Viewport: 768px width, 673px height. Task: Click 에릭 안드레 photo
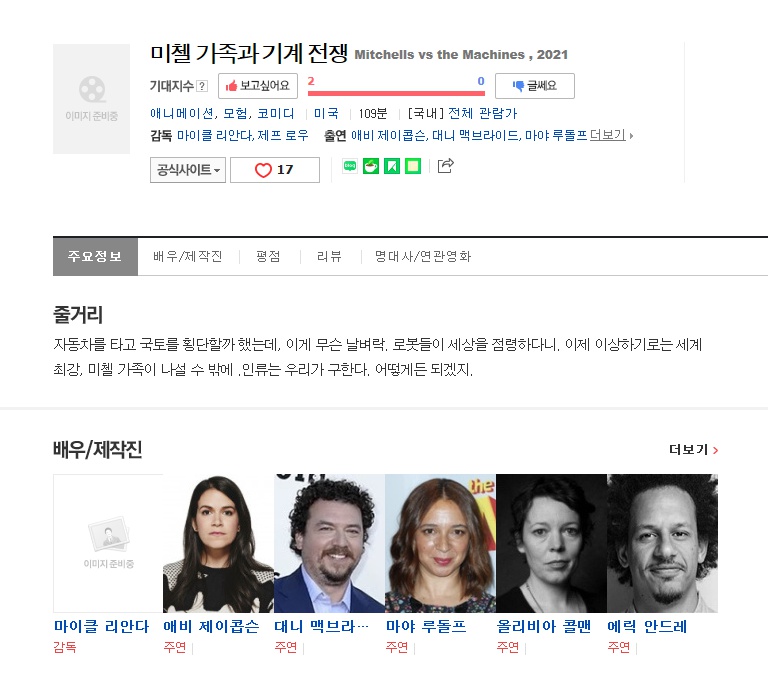click(x=662, y=543)
